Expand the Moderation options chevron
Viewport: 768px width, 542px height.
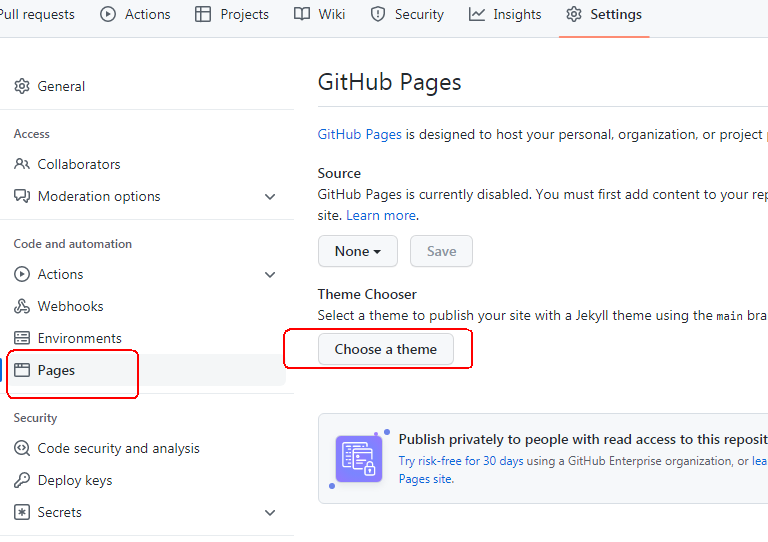pos(270,197)
